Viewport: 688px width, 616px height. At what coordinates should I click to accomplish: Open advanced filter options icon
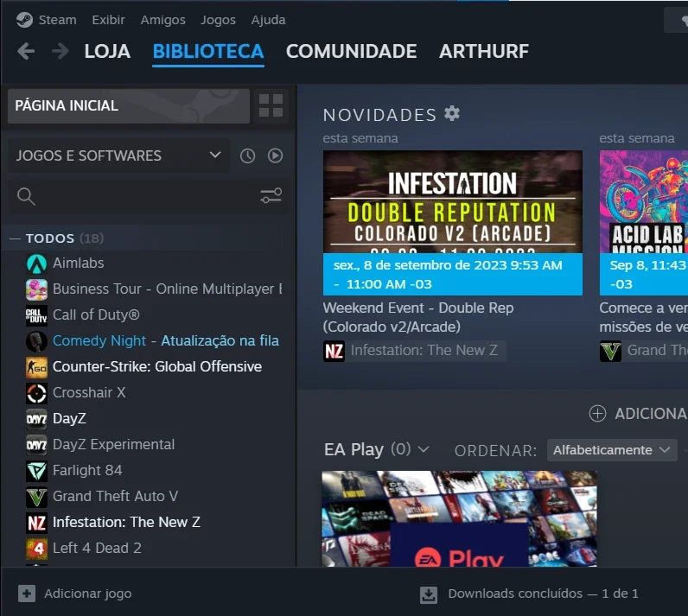click(271, 195)
